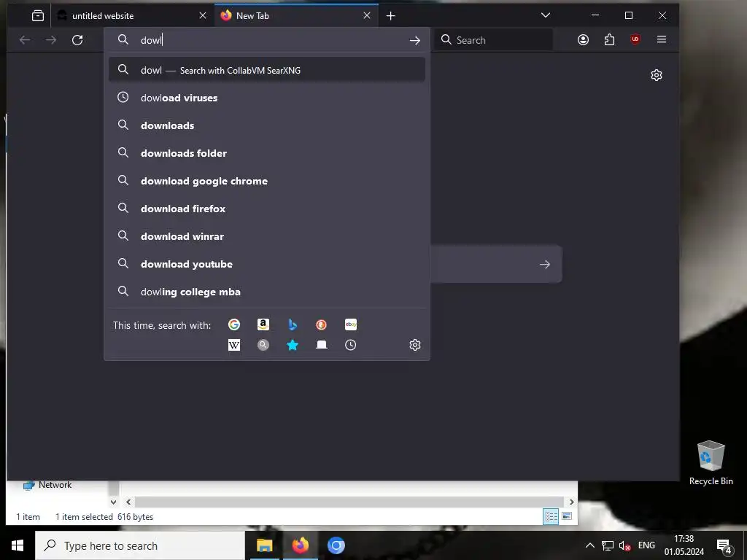The image size is (747, 560).
Task: Pick the downloads suggestion
Action: [x=267, y=125]
